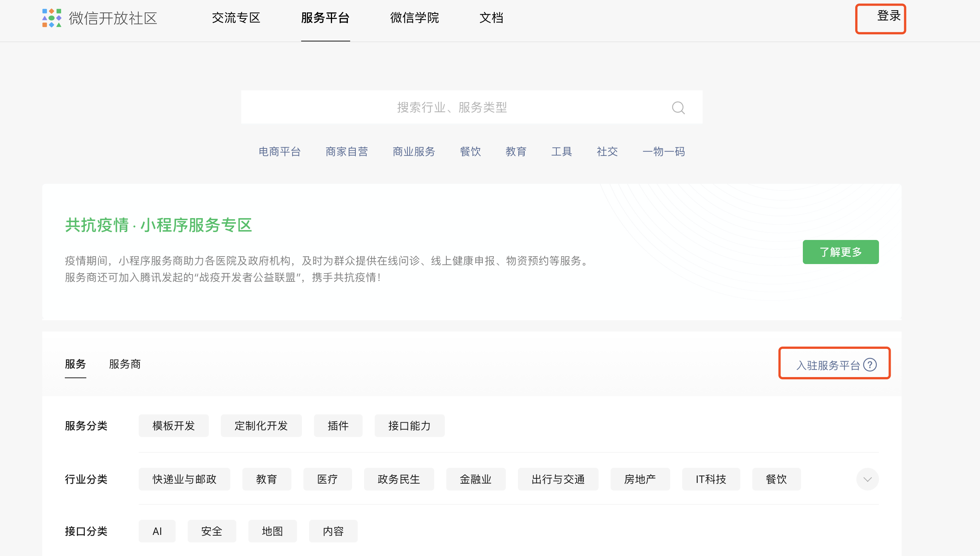980x556 pixels.
Task: Click the 了解更多 green button
Action: 840,252
